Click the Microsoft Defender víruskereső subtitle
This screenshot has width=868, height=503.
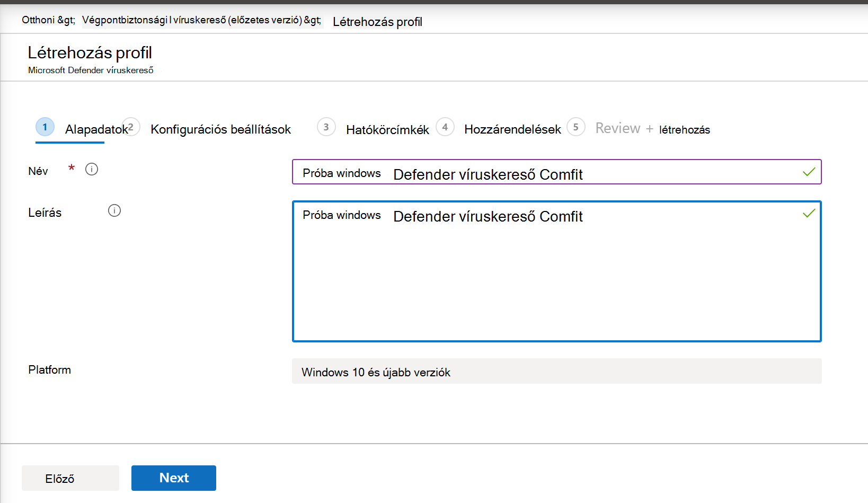pos(91,70)
